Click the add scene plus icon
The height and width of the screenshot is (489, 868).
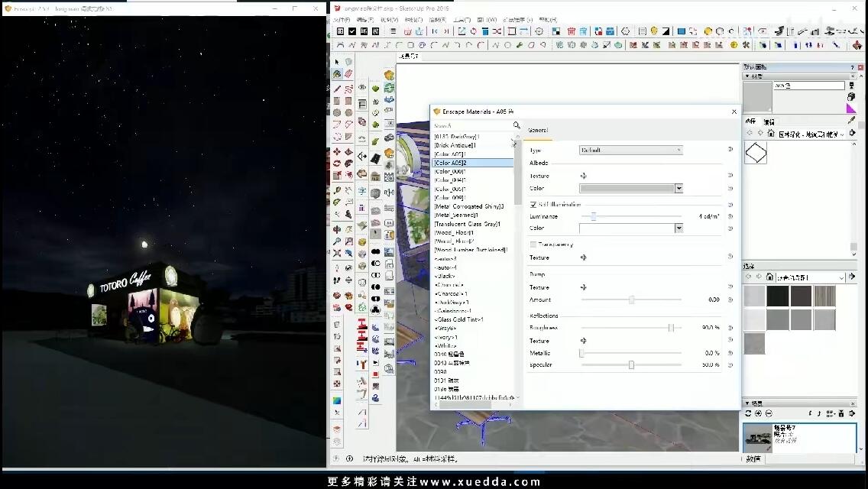point(759,413)
